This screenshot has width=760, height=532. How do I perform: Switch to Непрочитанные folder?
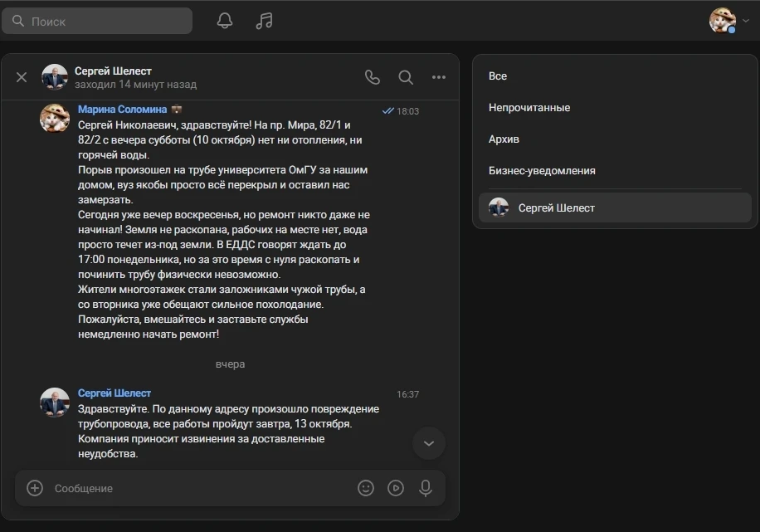point(529,108)
